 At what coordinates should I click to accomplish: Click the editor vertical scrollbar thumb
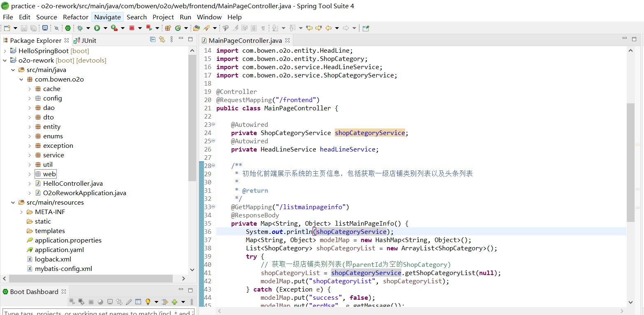tap(630, 162)
